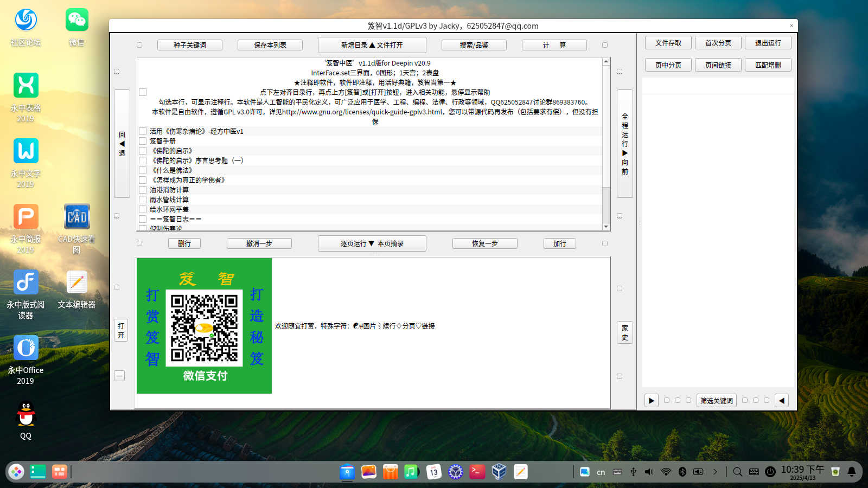The width and height of the screenshot is (868, 488).
Task: Open the launcher in the dock
Action: tap(16, 472)
